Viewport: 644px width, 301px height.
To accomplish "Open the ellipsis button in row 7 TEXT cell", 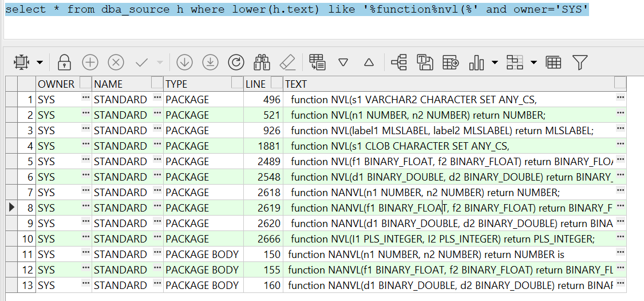I will (x=621, y=191).
